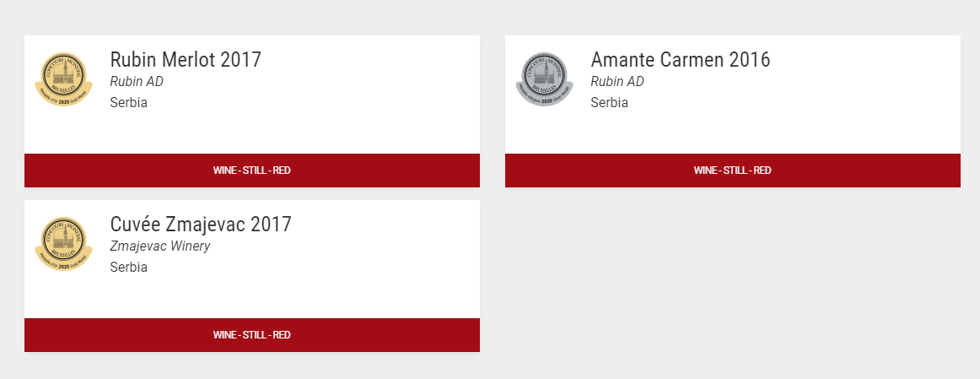
Task: Click the gold medal on Rubin Merlot 2017
Action: [x=64, y=79]
